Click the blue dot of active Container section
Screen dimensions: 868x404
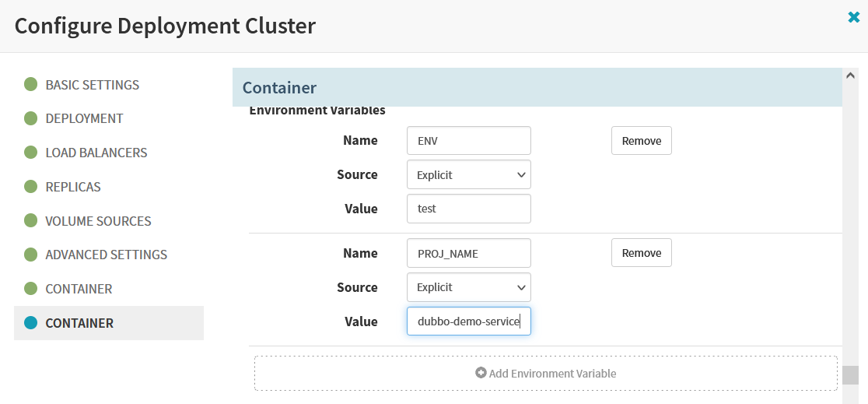pos(31,322)
